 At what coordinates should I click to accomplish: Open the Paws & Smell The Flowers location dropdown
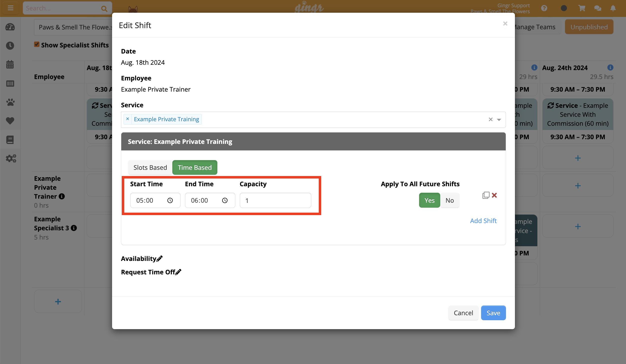click(x=73, y=27)
